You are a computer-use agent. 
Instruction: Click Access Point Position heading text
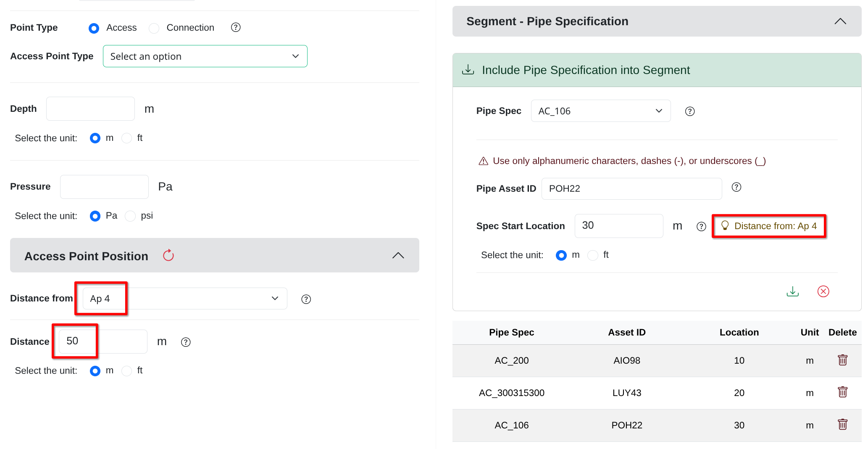[x=86, y=256]
